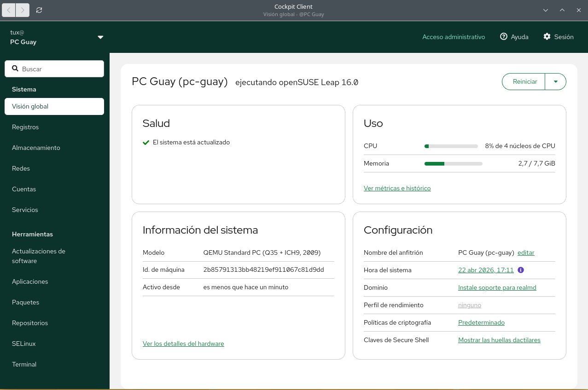Image resolution: width=588 pixels, height=390 pixels.
Task: Click the forward navigation arrow icon
Action: pyautogui.click(x=23, y=10)
